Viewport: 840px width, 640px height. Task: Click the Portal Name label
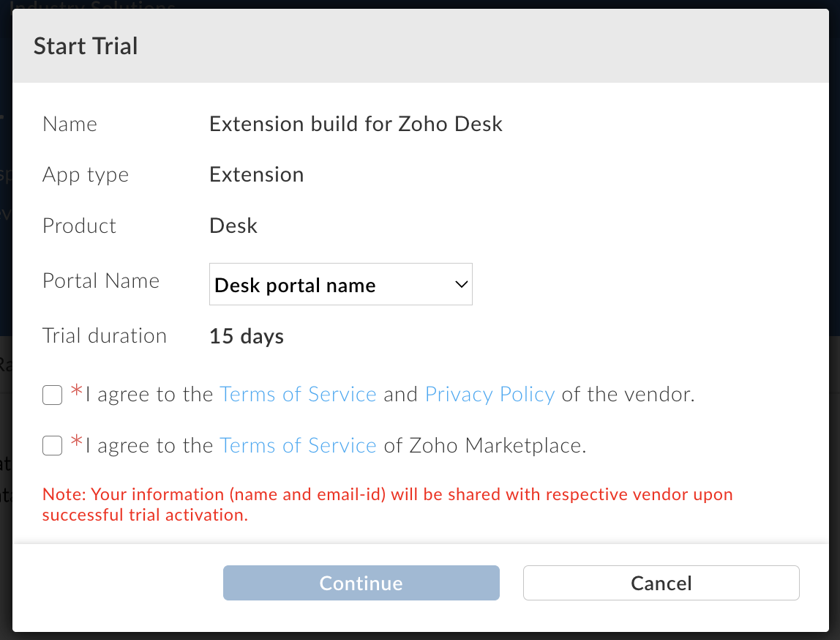click(101, 281)
